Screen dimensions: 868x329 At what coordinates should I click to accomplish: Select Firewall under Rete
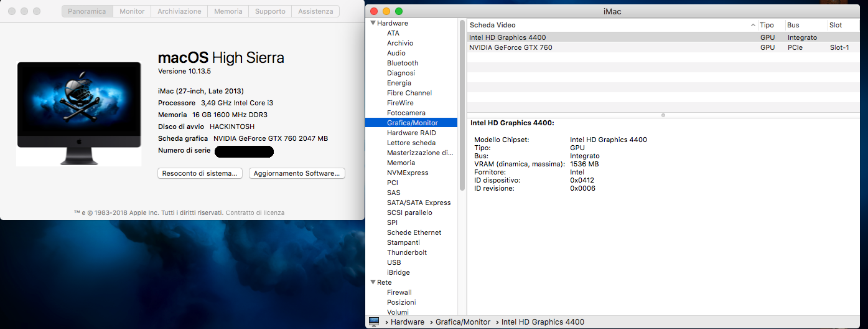[x=399, y=292]
